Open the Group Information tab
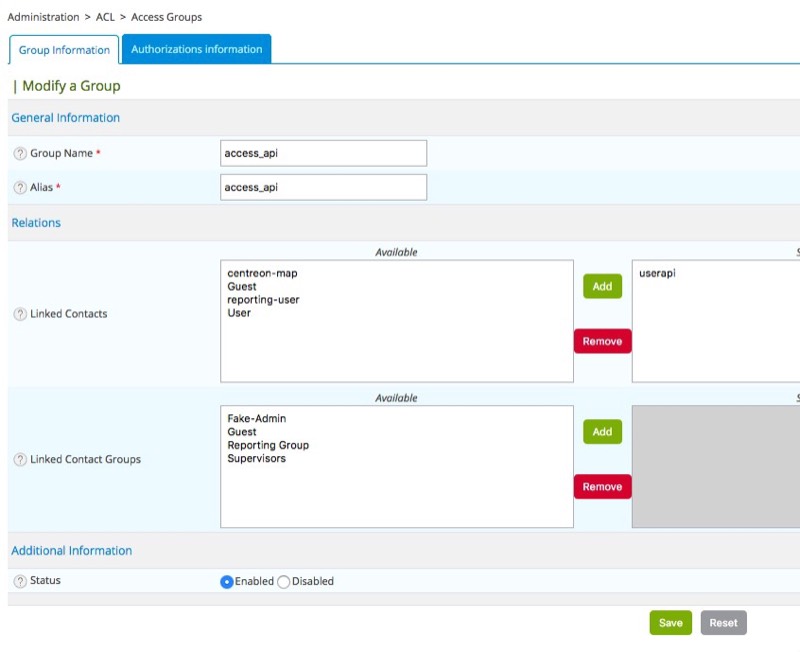 64,50
